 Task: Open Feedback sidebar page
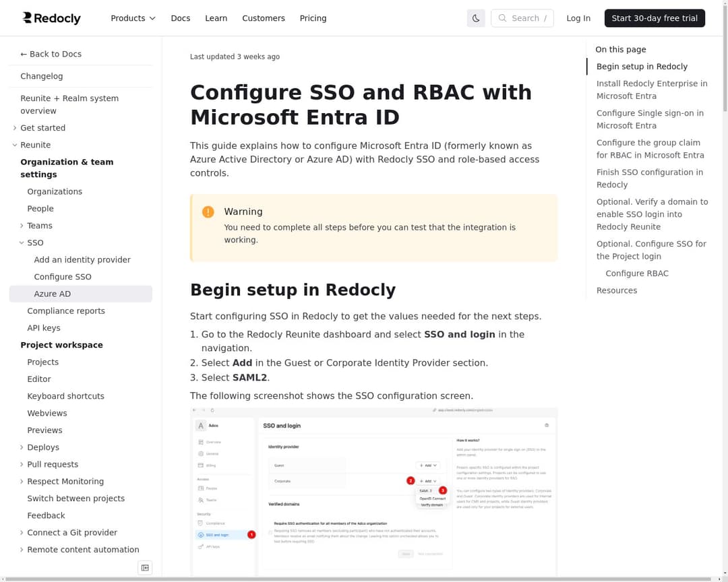(x=46, y=515)
